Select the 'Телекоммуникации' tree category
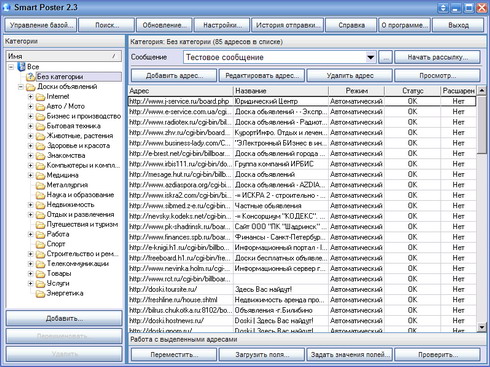 [x=78, y=264]
